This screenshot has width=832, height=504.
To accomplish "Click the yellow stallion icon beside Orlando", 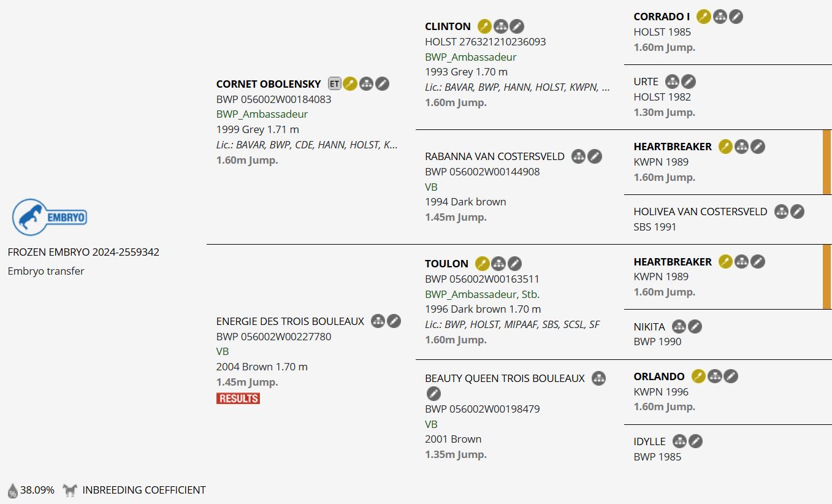I will click(x=698, y=376).
